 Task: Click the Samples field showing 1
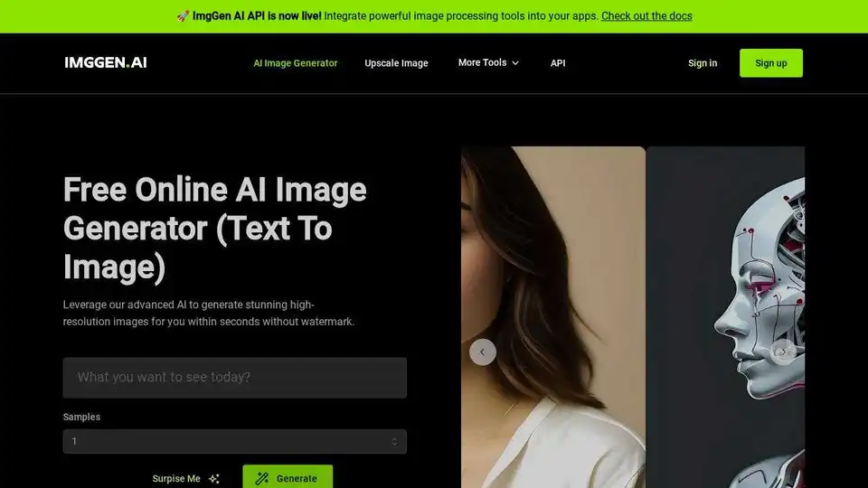point(235,442)
